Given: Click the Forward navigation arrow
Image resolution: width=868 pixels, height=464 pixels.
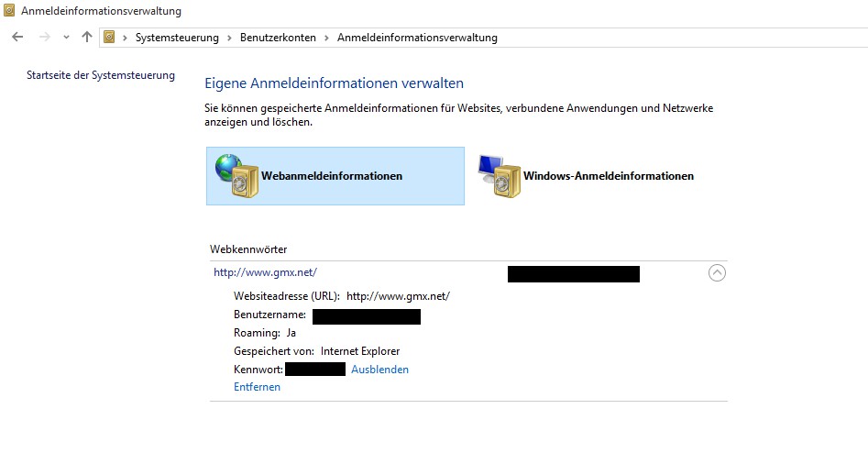Looking at the screenshot, I should [43, 38].
